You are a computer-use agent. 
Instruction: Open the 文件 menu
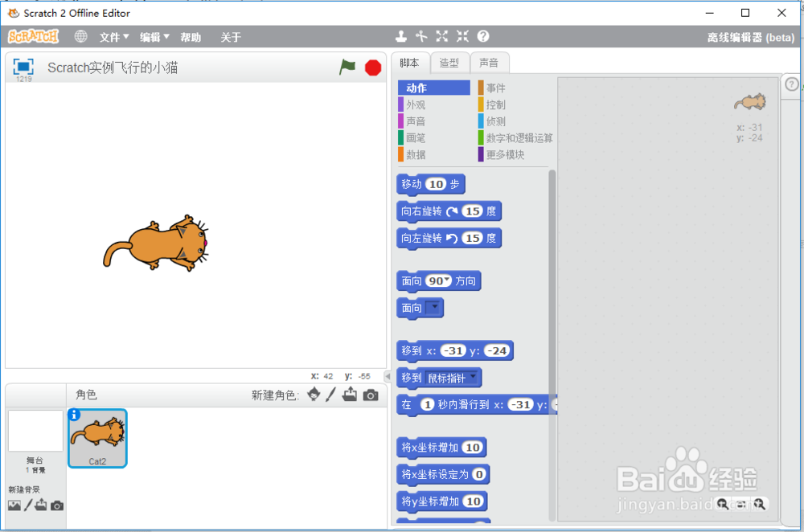point(114,37)
